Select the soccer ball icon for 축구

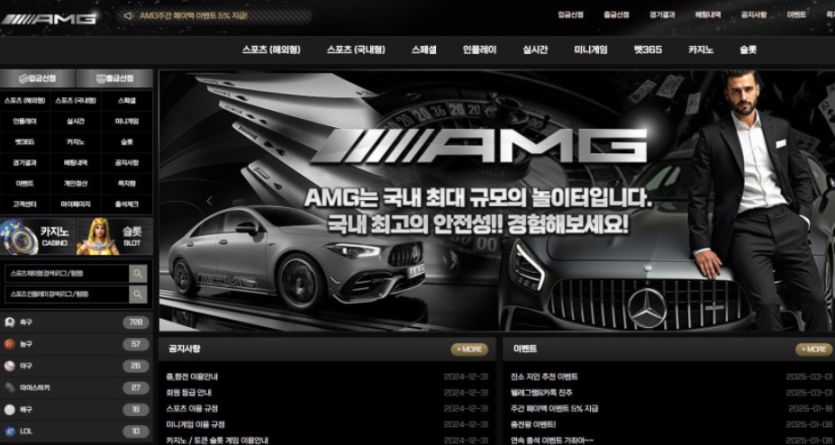coord(10,322)
